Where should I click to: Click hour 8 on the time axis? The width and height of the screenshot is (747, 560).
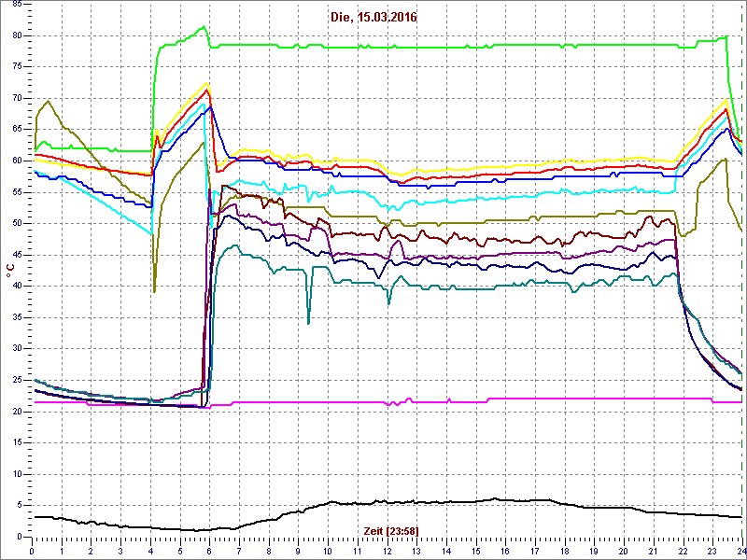click(x=269, y=550)
